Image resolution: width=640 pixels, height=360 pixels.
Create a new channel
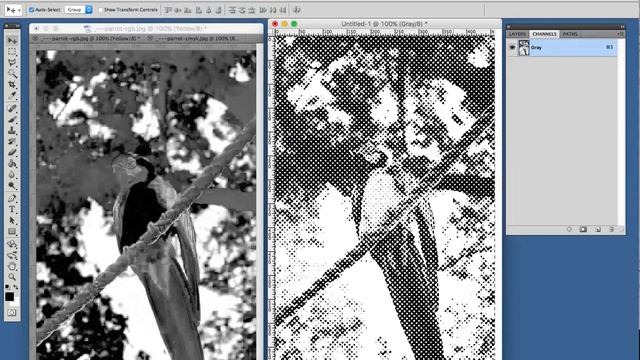point(598,229)
